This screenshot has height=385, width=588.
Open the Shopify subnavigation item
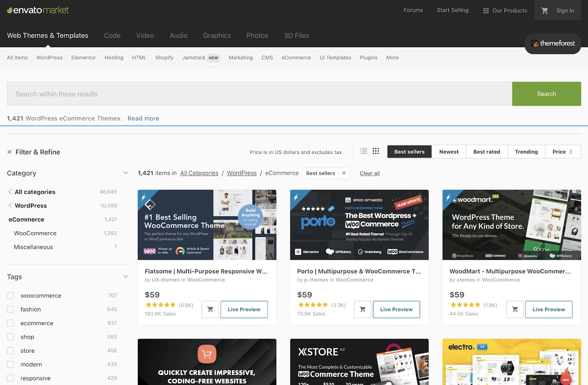(164, 58)
